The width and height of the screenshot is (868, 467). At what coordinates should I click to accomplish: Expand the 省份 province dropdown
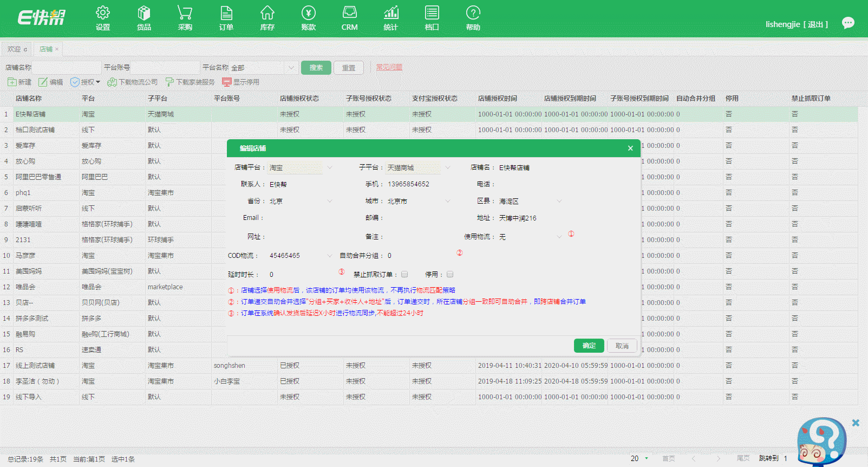click(330, 201)
